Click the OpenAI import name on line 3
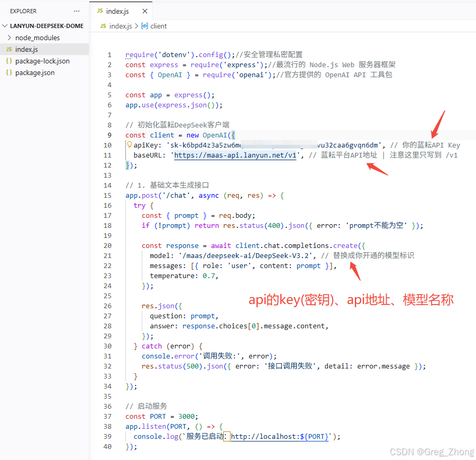 (170, 75)
